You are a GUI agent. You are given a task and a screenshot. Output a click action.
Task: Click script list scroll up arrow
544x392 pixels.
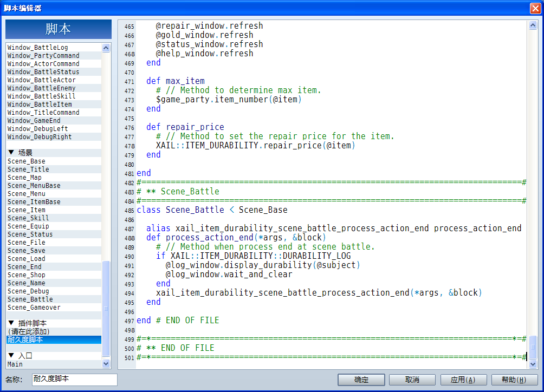pos(106,48)
